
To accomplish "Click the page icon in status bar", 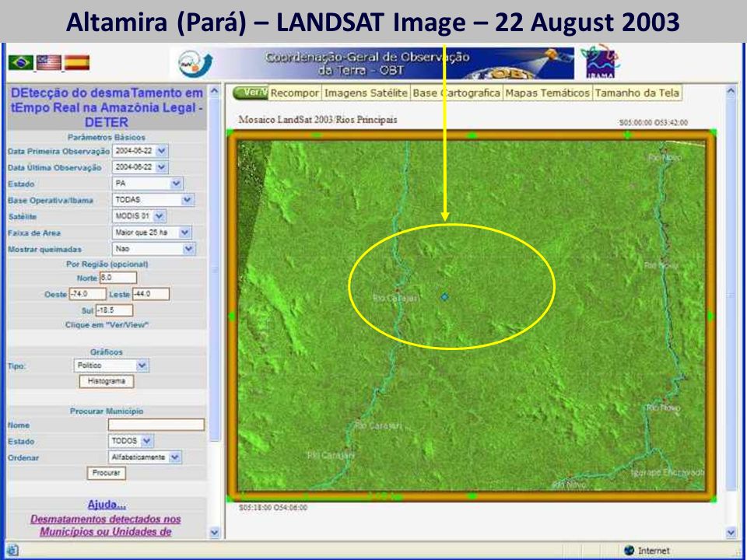I will coord(12,550).
